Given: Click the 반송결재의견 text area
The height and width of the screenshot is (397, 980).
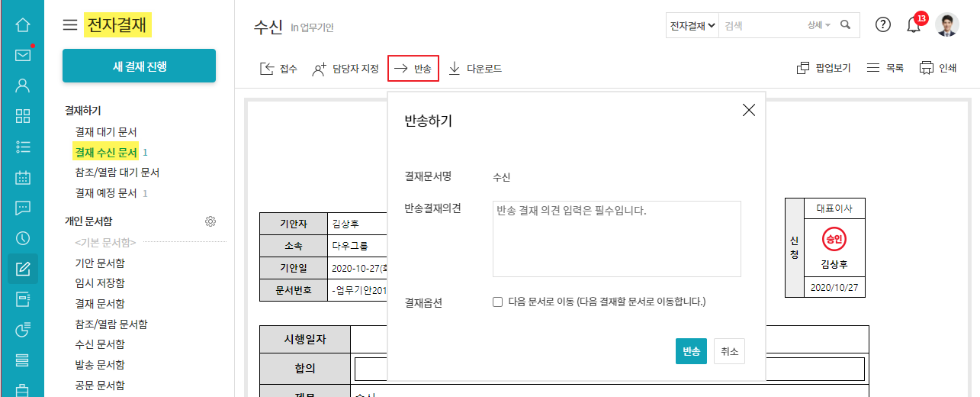Looking at the screenshot, I should (x=616, y=238).
